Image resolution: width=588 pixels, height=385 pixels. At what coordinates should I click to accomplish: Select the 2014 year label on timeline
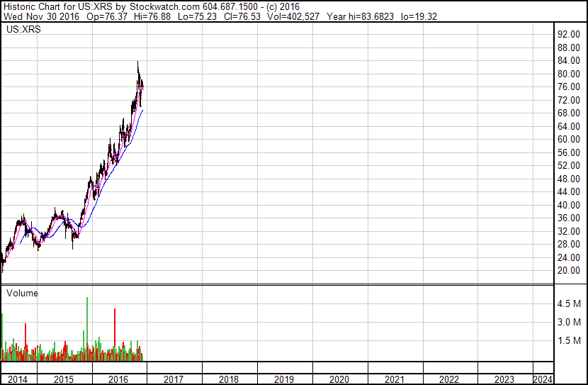tap(18, 379)
